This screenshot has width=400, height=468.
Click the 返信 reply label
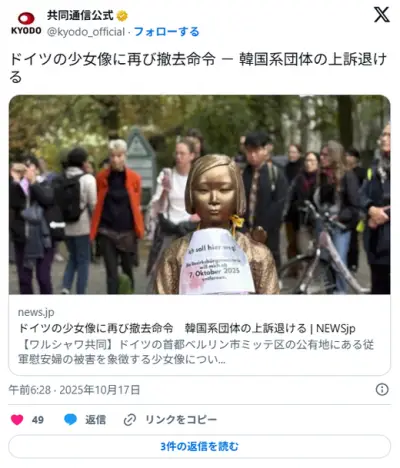point(95,419)
